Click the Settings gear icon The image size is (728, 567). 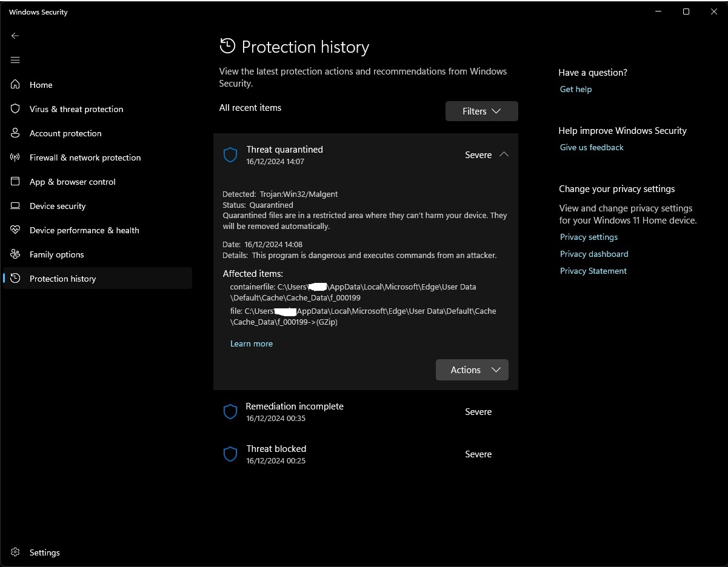click(x=15, y=552)
